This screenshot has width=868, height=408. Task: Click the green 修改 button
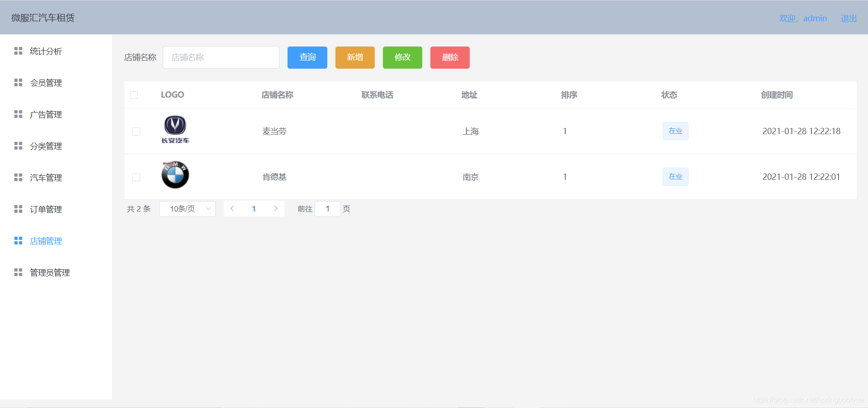(x=402, y=57)
